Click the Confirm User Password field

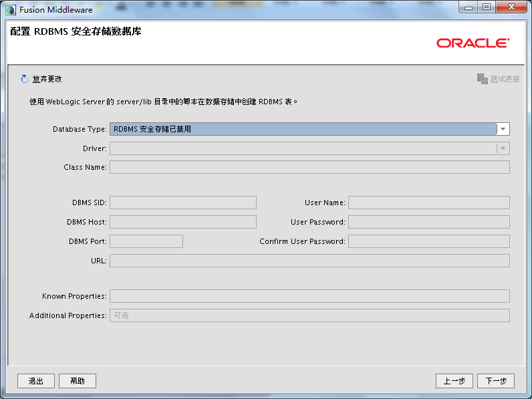click(x=429, y=241)
